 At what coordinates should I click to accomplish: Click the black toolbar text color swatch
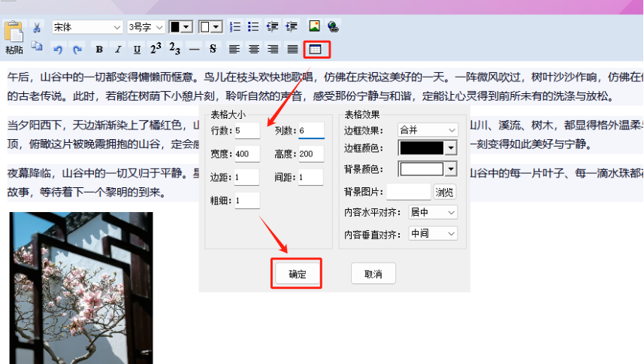point(175,27)
